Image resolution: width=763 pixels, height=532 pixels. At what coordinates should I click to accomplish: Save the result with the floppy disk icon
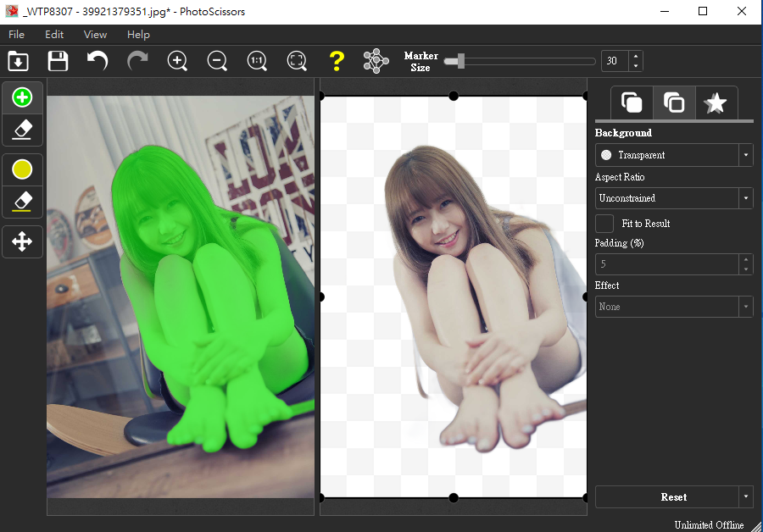point(58,61)
